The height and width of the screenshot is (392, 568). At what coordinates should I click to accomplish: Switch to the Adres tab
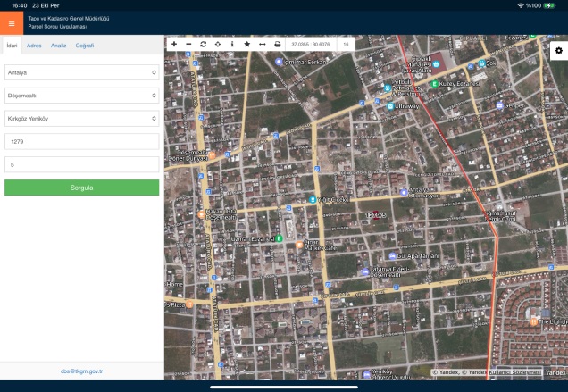[34, 45]
